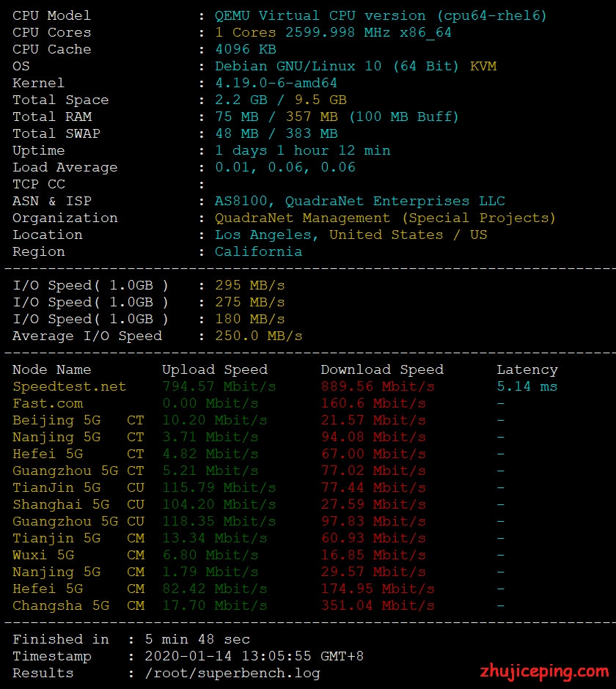This screenshot has height=689, width=616.
Task: Select the third I/O speed '180 MB/s'
Action: (250, 319)
